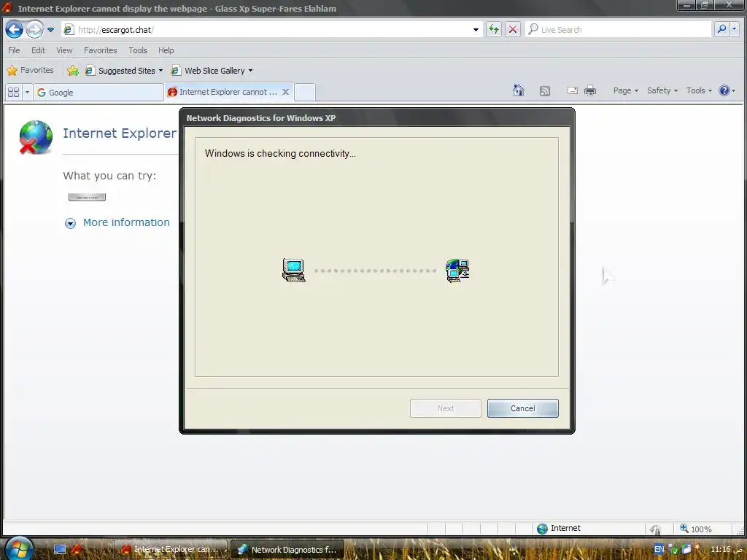This screenshot has height=560, width=747.
Task: Click the Live Search input box
Action: tap(619, 29)
